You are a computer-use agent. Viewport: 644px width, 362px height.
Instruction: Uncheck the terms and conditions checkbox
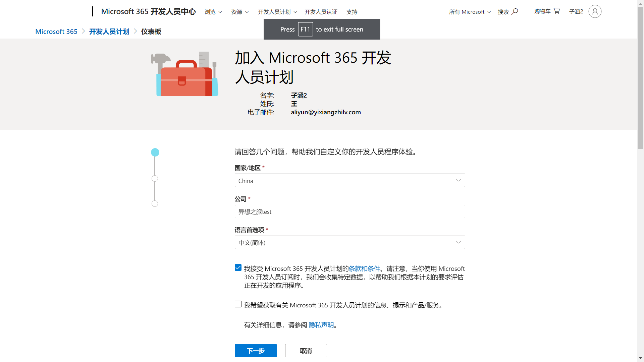238,268
